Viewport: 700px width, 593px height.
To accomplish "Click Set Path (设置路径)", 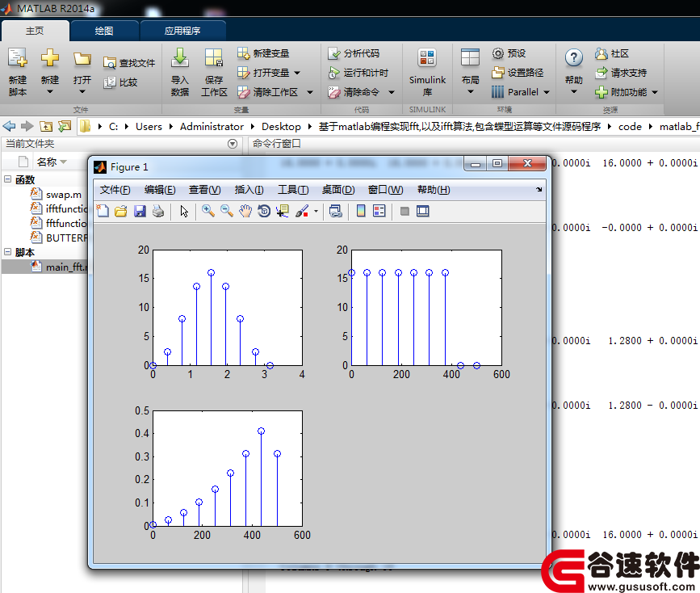I will pyautogui.click(x=518, y=73).
